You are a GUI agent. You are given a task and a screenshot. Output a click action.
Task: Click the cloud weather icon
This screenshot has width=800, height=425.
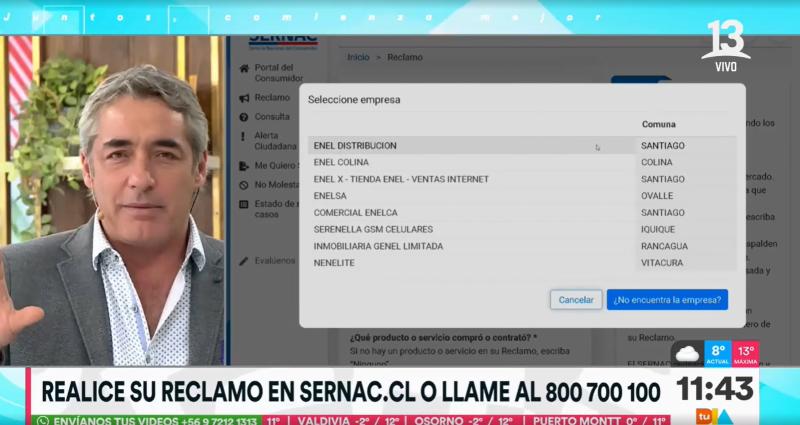pos(688,354)
